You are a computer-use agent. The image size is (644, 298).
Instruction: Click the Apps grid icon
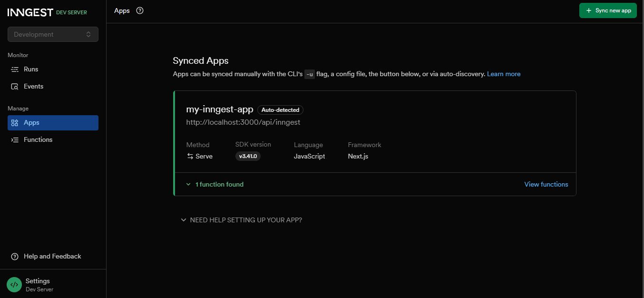point(15,123)
